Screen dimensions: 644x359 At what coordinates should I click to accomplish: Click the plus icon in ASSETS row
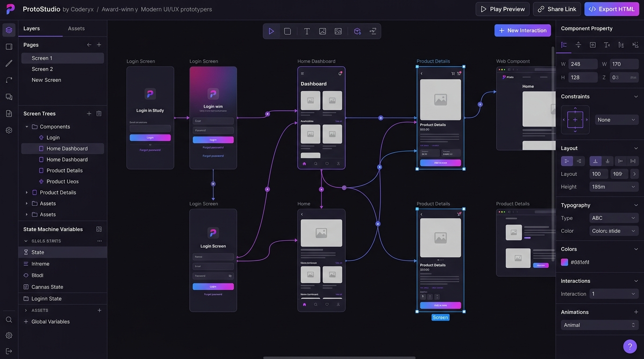click(x=99, y=310)
